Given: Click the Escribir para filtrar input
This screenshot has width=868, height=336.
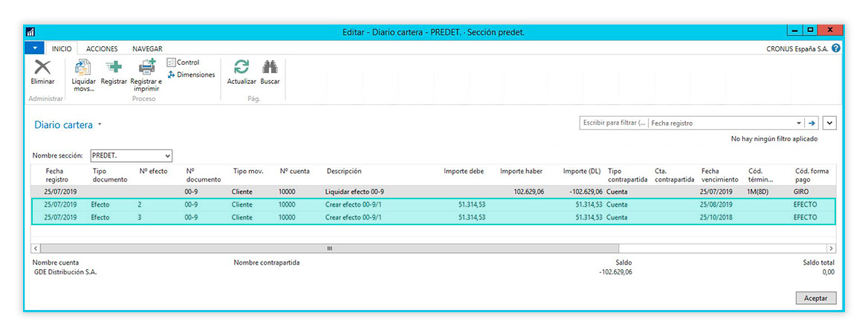Looking at the screenshot, I should (614, 123).
